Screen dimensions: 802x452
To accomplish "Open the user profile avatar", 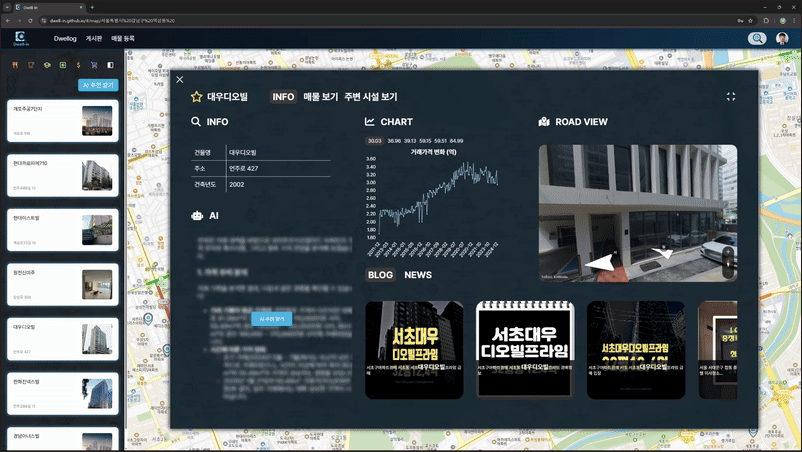I will 782,38.
